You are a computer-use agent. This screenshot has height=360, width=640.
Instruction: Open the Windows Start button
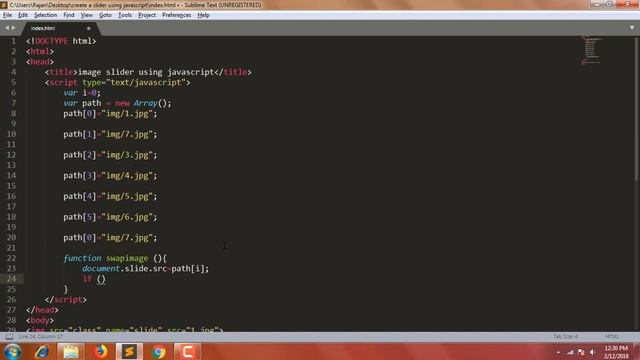(x=13, y=351)
